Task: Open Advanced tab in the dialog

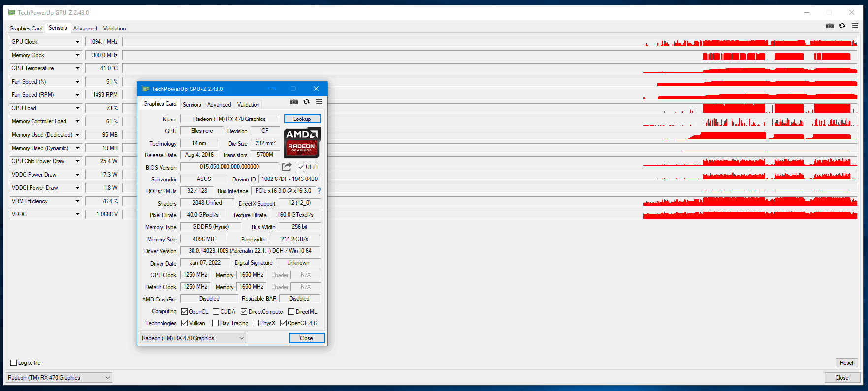Action: click(219, 105)
